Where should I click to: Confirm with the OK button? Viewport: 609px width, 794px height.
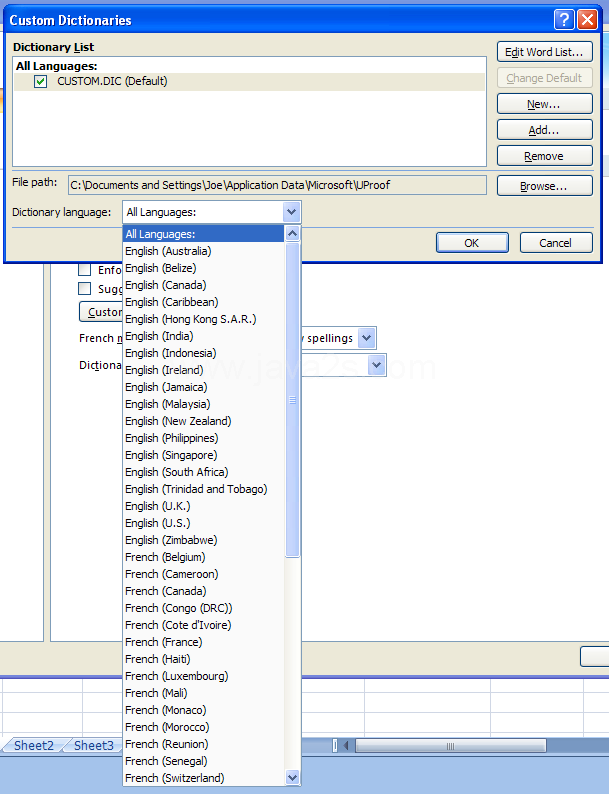(x=472, y=243)
